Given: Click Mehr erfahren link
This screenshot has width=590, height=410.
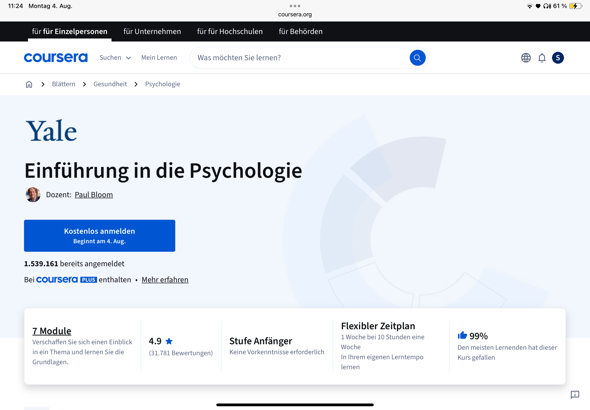Looking at the screenshot, I should tap(165, 279).
